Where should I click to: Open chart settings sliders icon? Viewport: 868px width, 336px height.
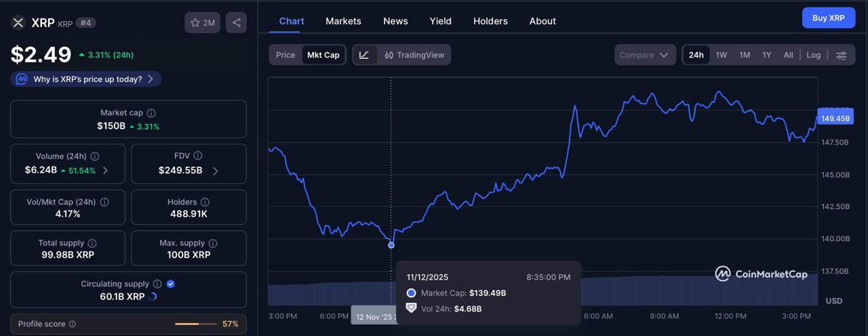842,55
